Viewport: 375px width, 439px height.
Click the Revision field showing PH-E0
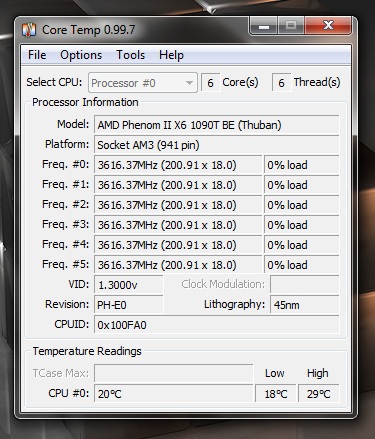[x=129, y=305]
